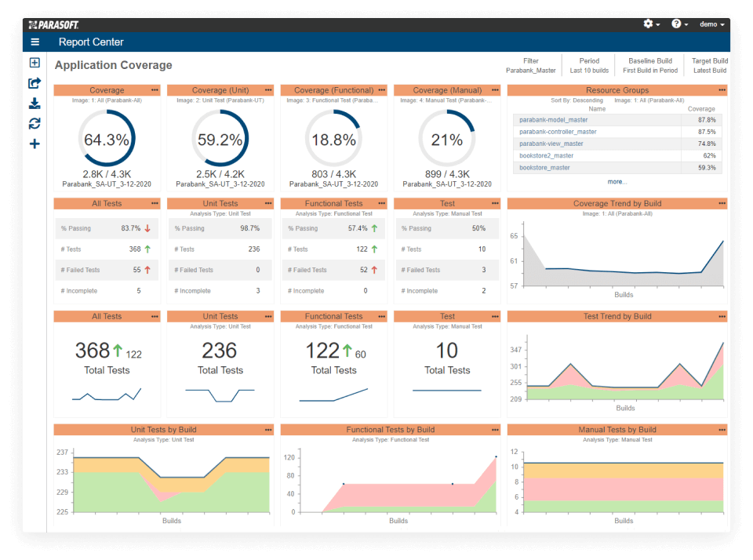Click the plus add widget icon
This screenshot has width=753, height=560.
coord(35,144)
